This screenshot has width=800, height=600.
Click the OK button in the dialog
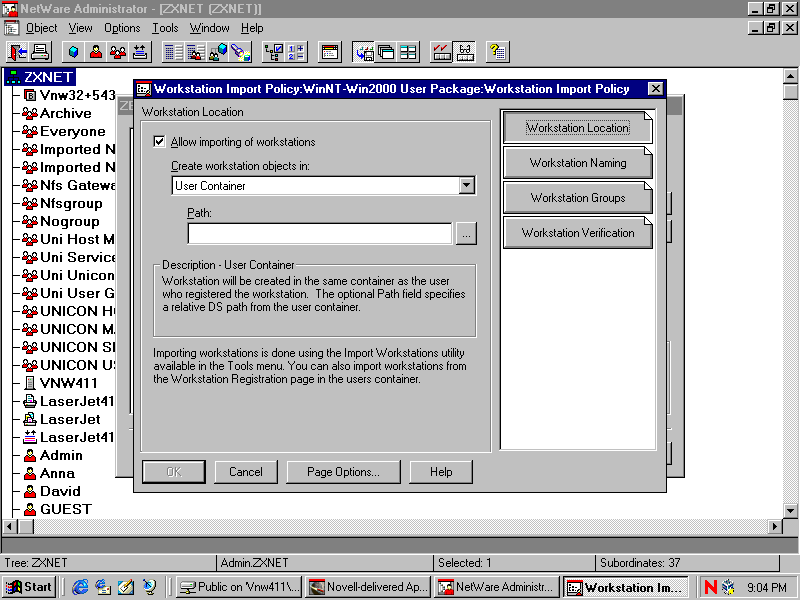coord(174,472)
